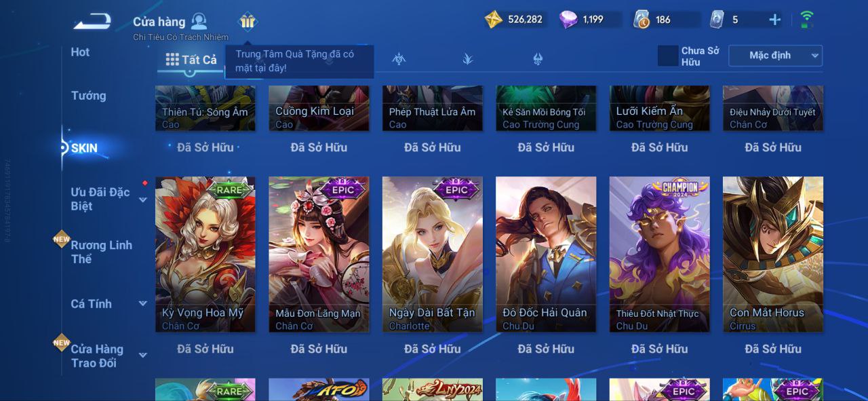The height and width of the screenshot is (401, 868).
Task: Switch to the Tất Cả tab
Action: tap(191, 60)
